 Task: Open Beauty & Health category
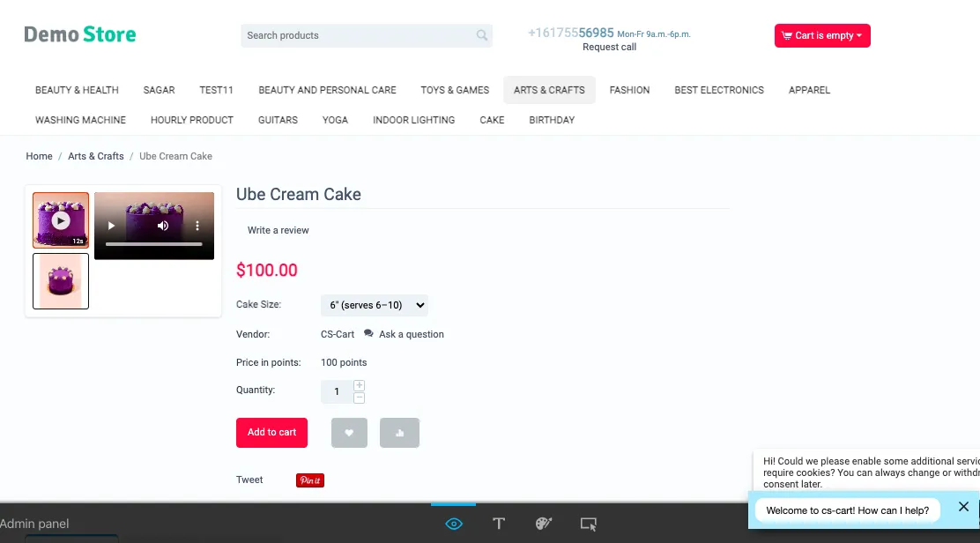point(77,90)
